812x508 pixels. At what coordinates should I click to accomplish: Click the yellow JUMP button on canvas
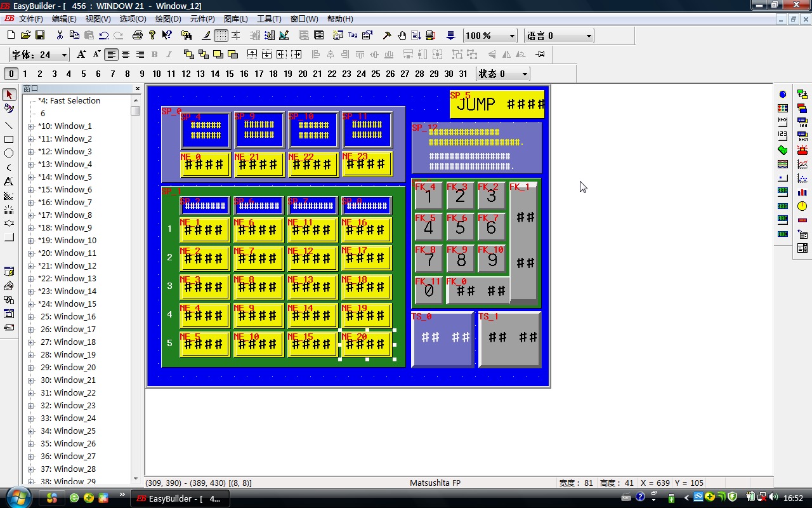point(497,105)
